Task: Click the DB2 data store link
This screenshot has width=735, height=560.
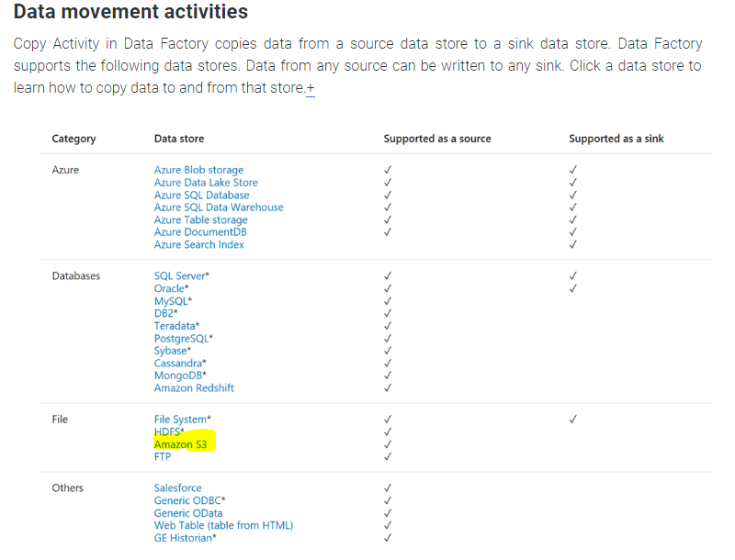Action: pos(166,313)
